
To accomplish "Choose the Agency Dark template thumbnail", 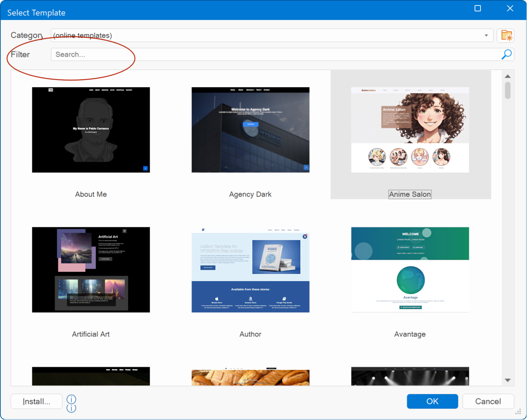I will click(x=251, y=130).
